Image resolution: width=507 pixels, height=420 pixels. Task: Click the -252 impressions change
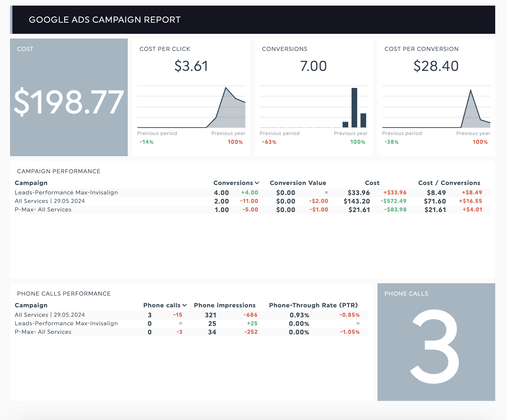[251, 332]
